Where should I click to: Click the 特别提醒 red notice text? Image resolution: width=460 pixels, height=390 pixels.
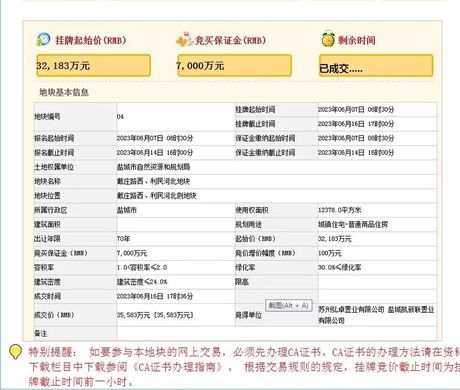[x=244, y=367]
